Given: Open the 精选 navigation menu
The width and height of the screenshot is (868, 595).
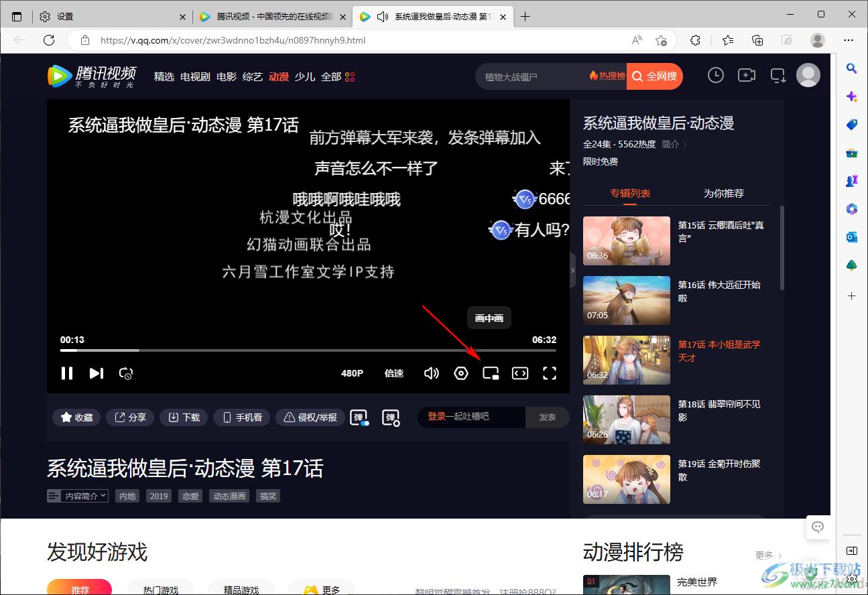Looking at the screenshot, I should [164, 76].
